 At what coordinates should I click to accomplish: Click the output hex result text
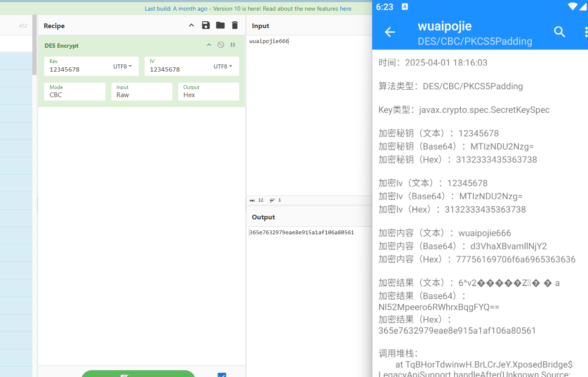point(302,233)
